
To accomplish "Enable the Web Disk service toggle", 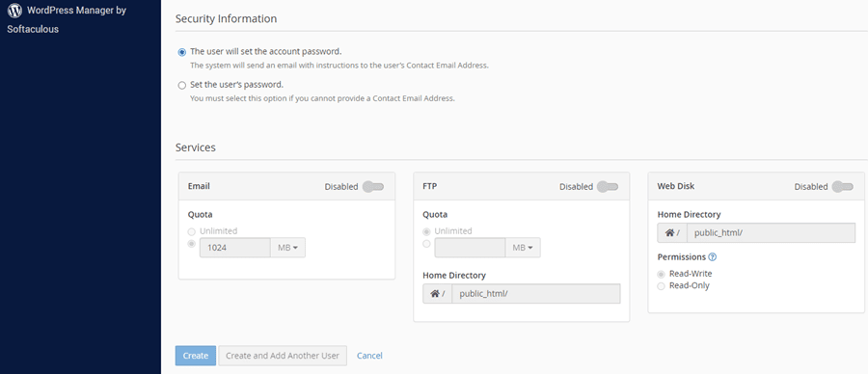I will click(x=843, y=187).
